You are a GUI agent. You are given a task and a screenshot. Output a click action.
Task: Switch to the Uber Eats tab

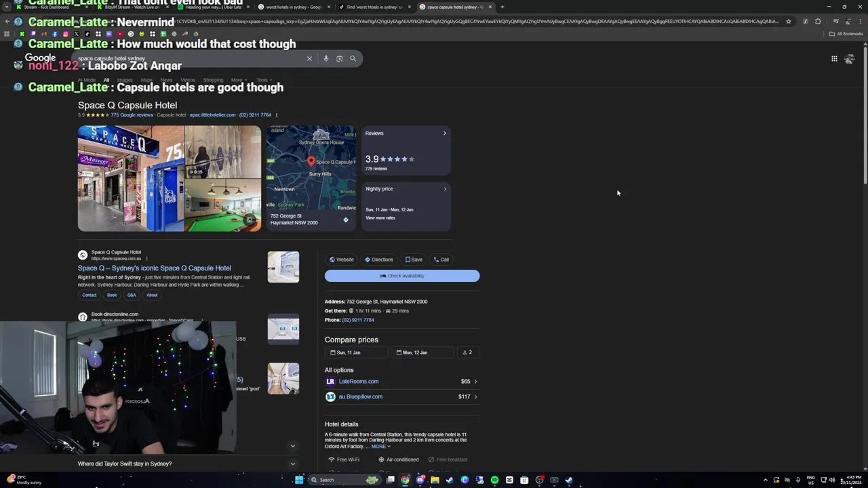click(213, 7)
